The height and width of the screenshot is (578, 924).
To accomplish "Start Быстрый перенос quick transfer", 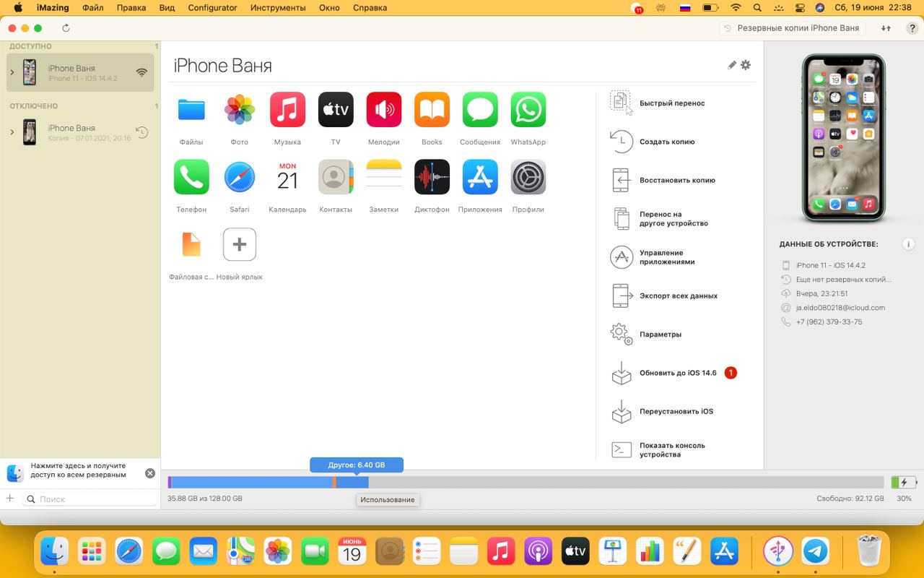I will tap(672, 103).
